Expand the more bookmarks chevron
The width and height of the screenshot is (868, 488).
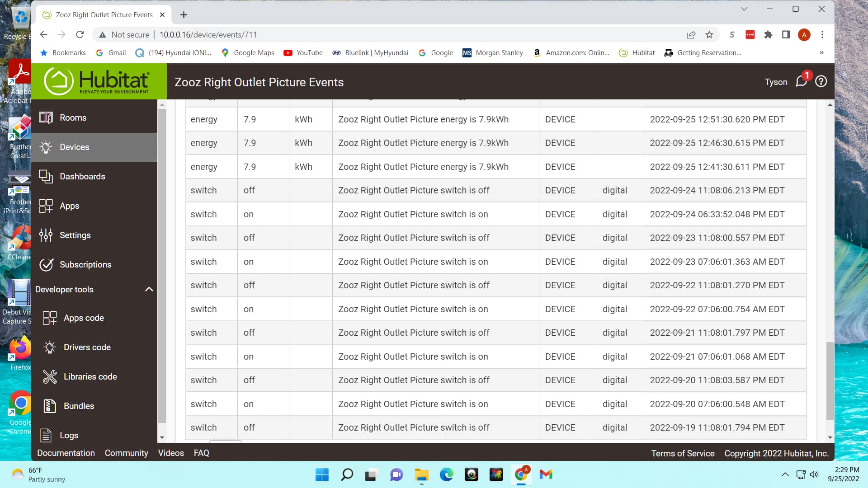click(x=821, y=53)
